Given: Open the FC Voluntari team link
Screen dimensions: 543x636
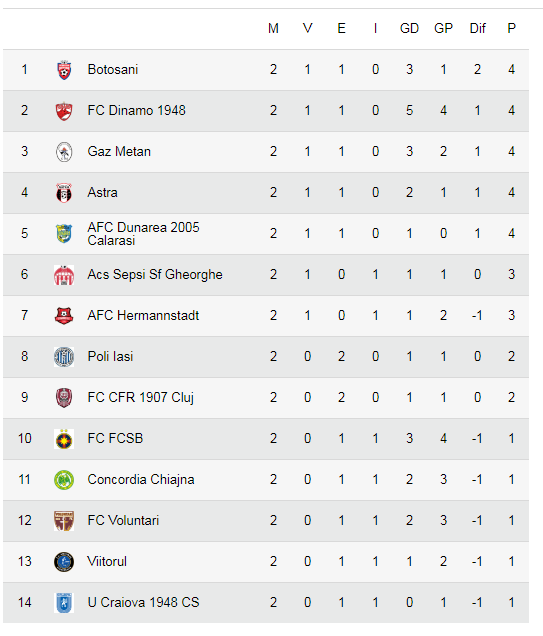Looking at the screenshot, I should [123, 520].
